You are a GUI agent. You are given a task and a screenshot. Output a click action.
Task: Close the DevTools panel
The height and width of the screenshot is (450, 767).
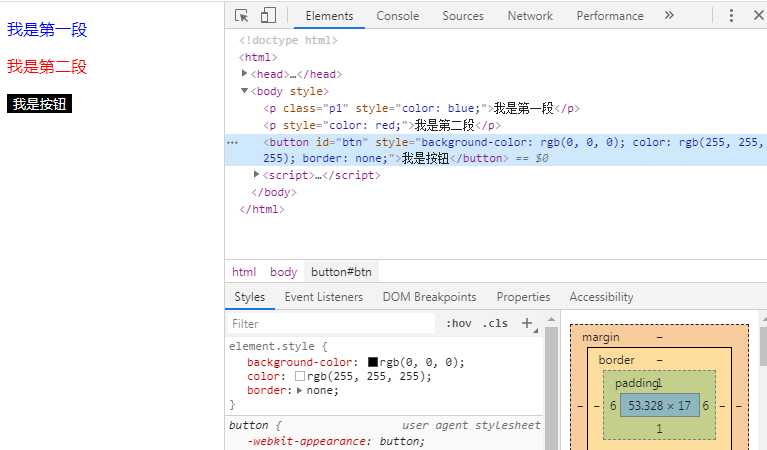759,16
